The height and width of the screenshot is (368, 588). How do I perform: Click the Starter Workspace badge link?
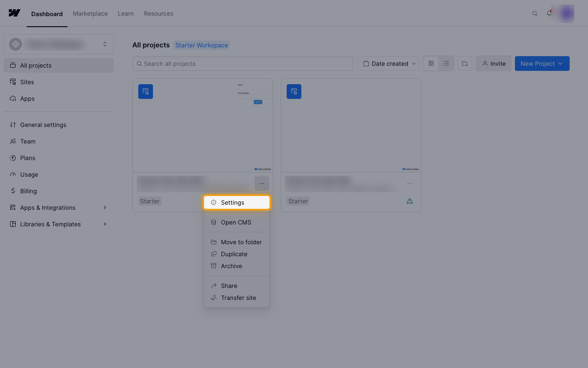click(202, 45)
